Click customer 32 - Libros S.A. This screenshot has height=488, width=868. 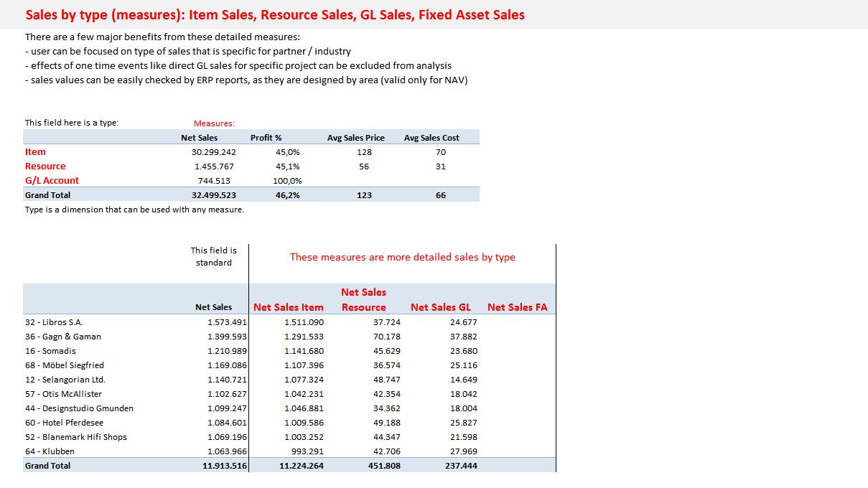[x=54, y=322]
